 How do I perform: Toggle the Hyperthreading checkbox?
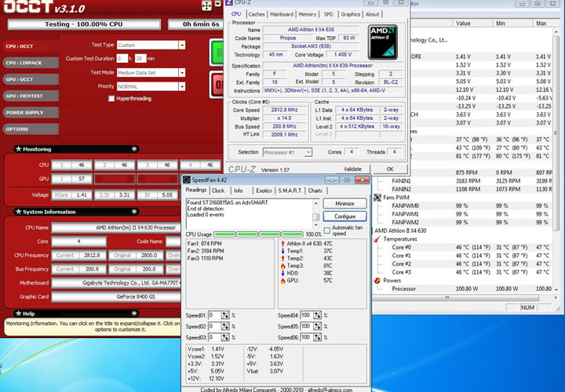111,98
